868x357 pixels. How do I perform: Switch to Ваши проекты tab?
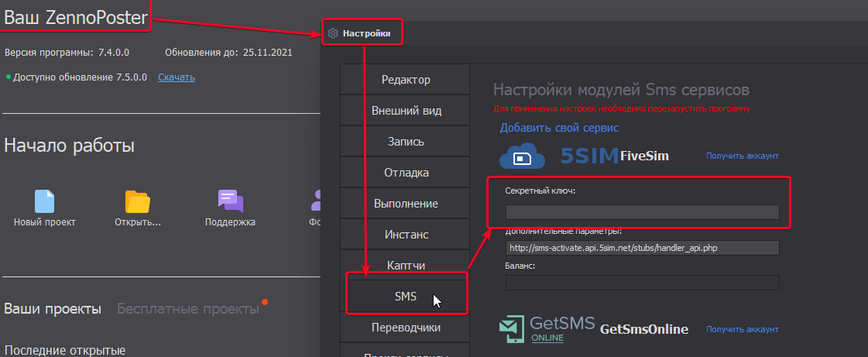coord(53,309)
